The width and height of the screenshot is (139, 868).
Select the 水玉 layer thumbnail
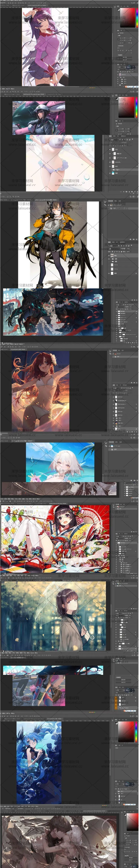(x=113, y=150)
